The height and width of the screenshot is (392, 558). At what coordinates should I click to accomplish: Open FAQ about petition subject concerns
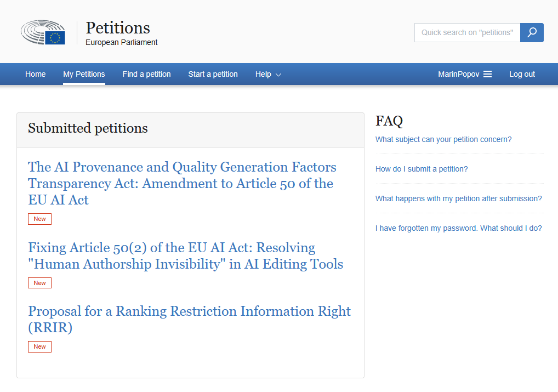tap(443, 139)
